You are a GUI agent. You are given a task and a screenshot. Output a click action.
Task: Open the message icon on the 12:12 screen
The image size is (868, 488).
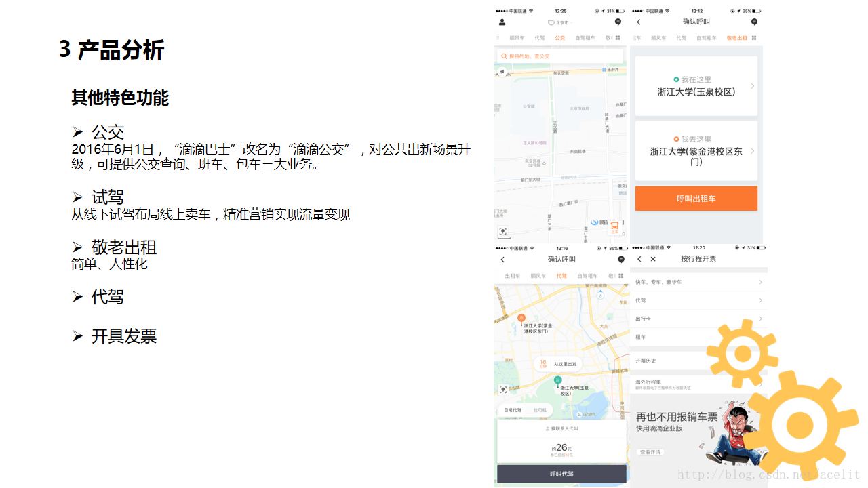pos(754,22)
